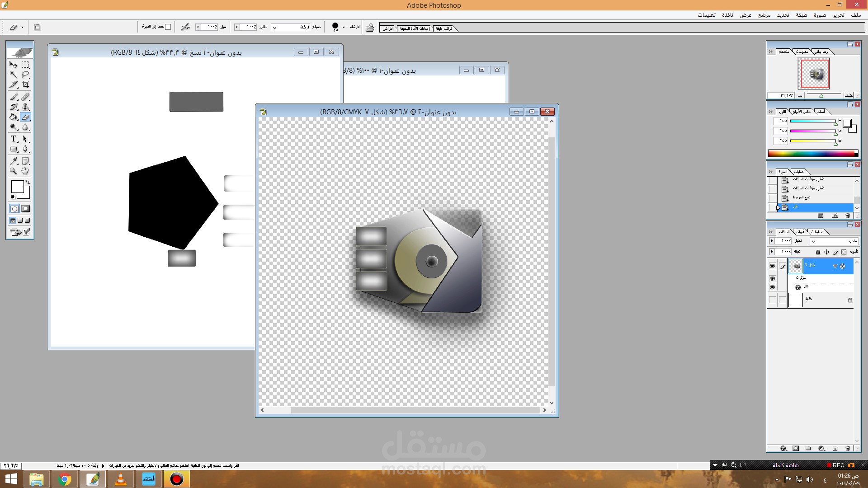Select the Rounded Rectangle shape tool

14,149
